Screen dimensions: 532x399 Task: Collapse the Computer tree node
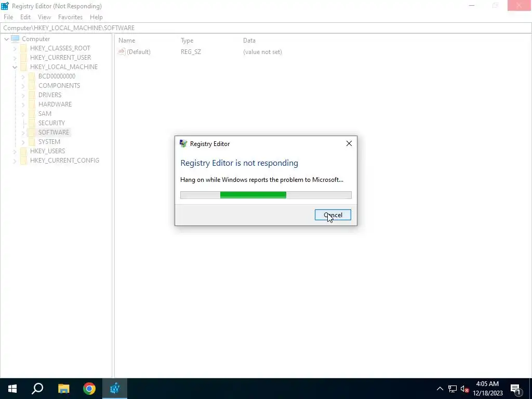point(6,39)
